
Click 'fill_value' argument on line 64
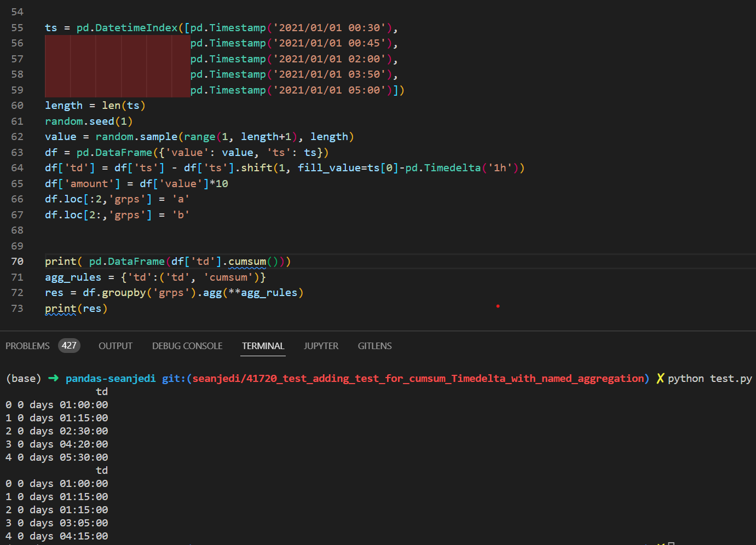pyautogui.click(x=329, y=168)
